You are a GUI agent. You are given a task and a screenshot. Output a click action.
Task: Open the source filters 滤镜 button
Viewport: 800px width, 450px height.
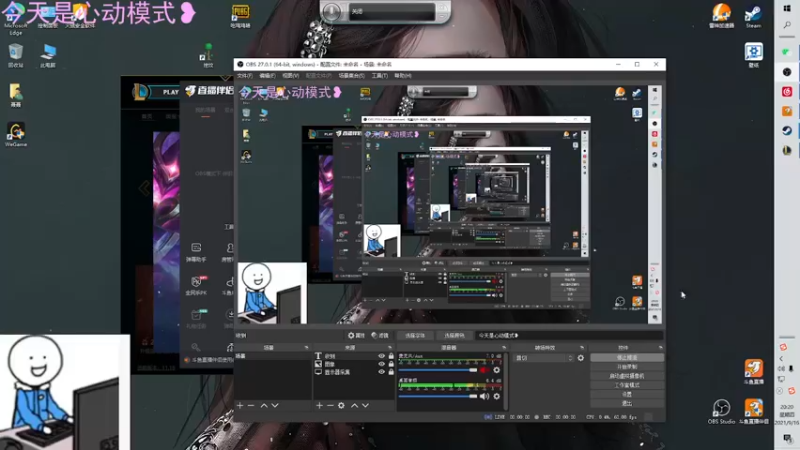pyautogui.click(x=380, y=335)
